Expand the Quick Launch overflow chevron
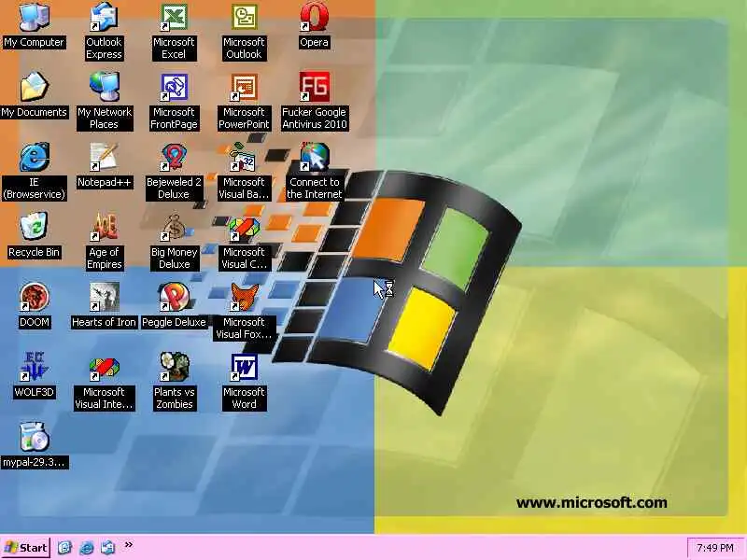 click(x=129, y=545)
